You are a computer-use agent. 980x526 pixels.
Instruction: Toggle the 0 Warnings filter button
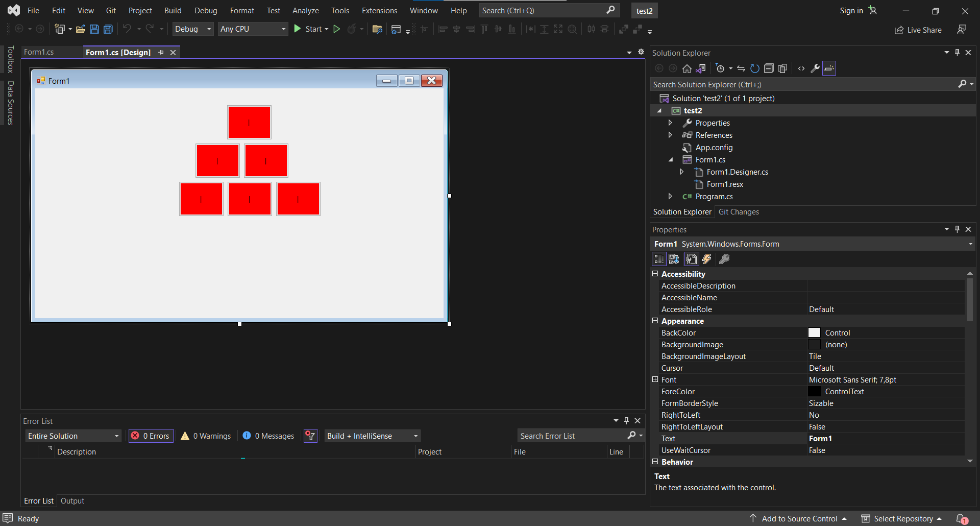point(206,436)
